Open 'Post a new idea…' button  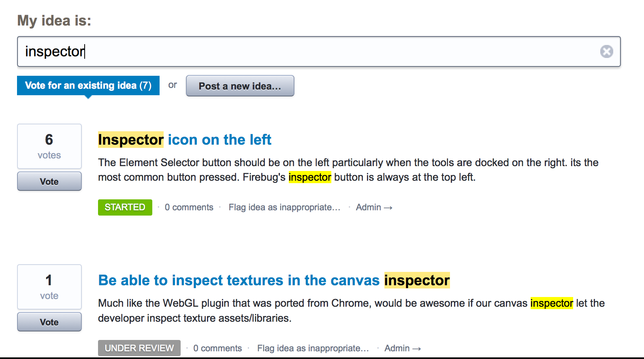[240, 86]
